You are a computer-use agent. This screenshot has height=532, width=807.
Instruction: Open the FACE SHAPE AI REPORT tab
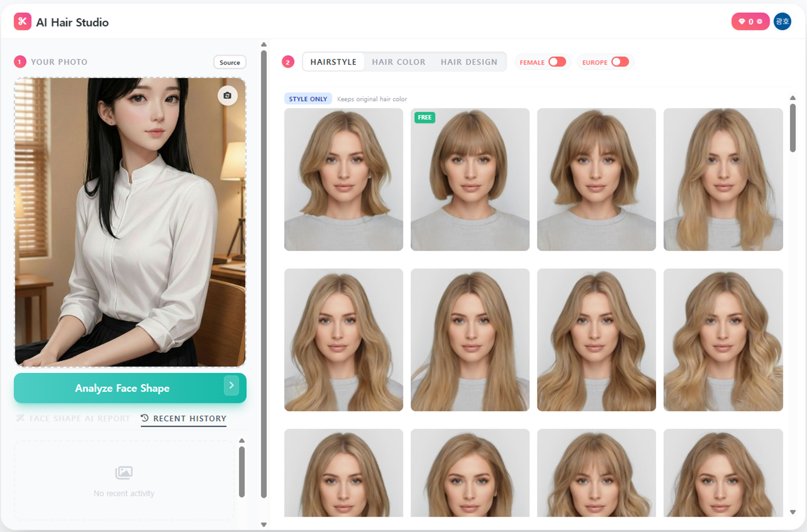[73, 419]
